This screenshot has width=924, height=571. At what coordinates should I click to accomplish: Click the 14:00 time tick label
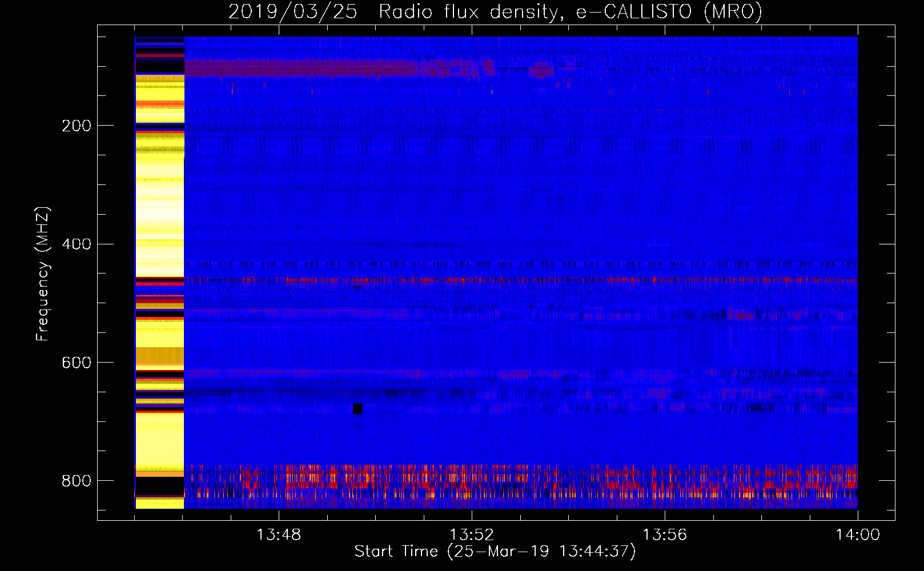(858, 535)
